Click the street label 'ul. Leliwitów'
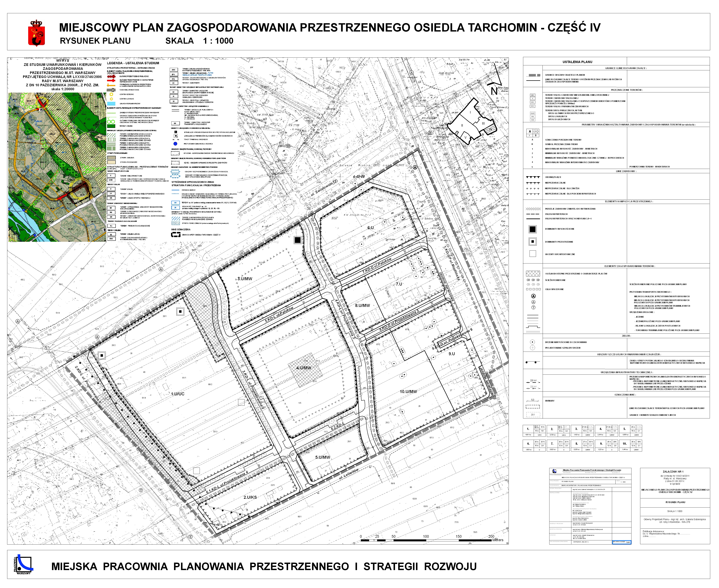This screenshot has height=588, width=719. 349,474
